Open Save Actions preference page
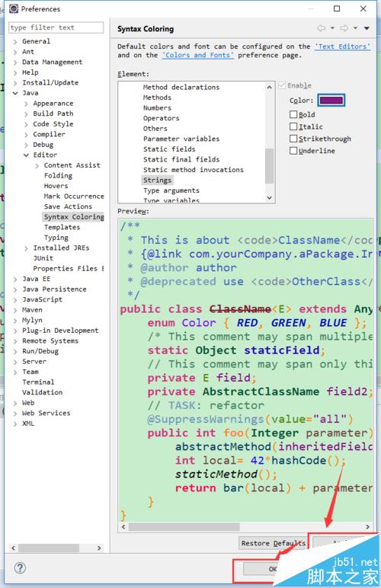 (68, 206)
